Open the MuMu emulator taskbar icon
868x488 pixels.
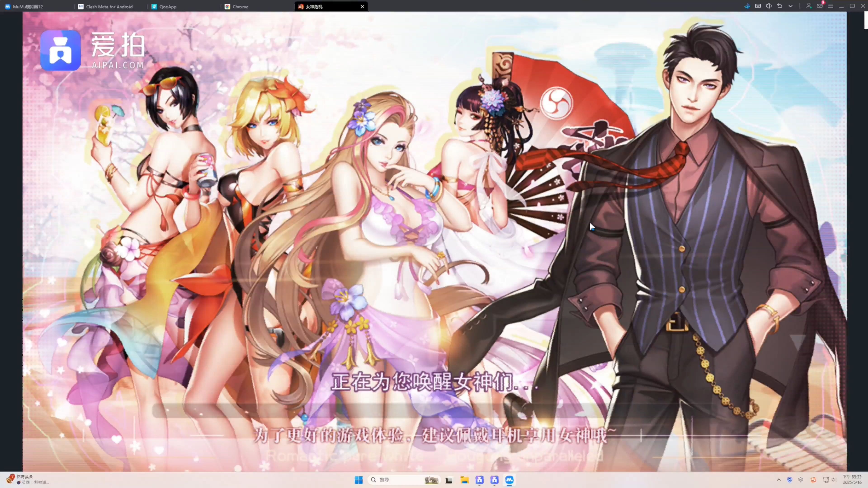pos(509,480)
